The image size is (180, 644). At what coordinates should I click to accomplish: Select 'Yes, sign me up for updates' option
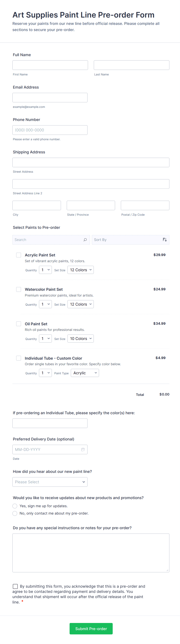coord(15,506)
